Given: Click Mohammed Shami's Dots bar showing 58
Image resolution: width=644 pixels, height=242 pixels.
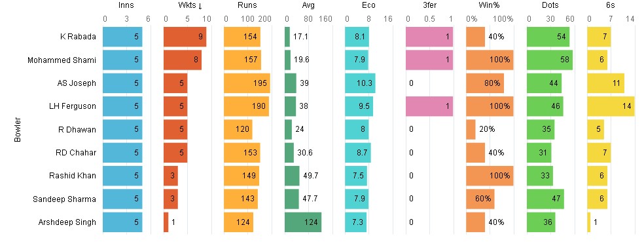Looking at the screenshot, I should click(x=550, y=60).
